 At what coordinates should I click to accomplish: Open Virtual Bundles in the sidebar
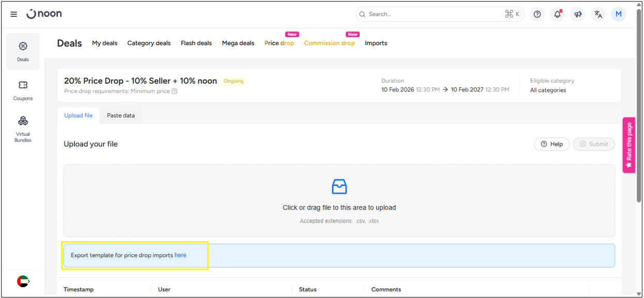click(23, 129)
